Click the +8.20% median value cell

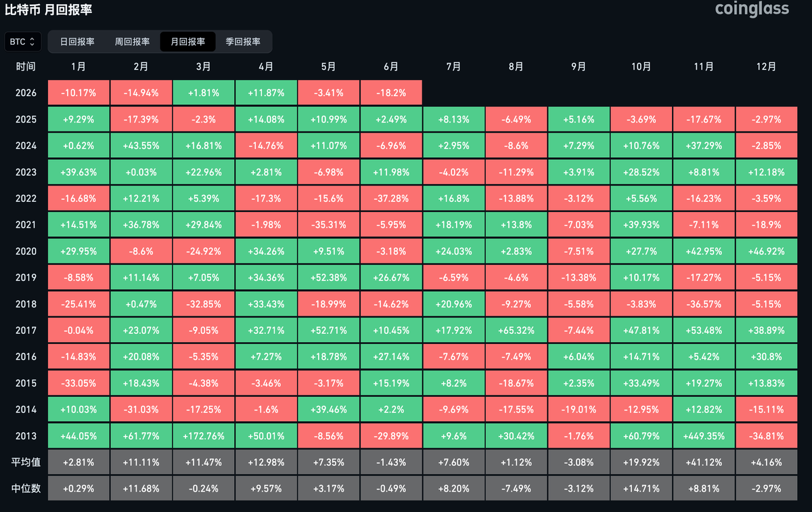(x=454, y=488)
